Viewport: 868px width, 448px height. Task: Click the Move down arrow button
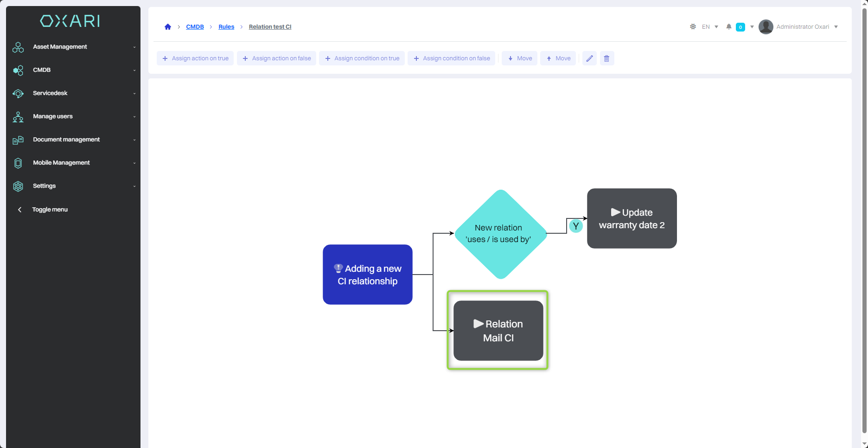click(x=519, y=58)
